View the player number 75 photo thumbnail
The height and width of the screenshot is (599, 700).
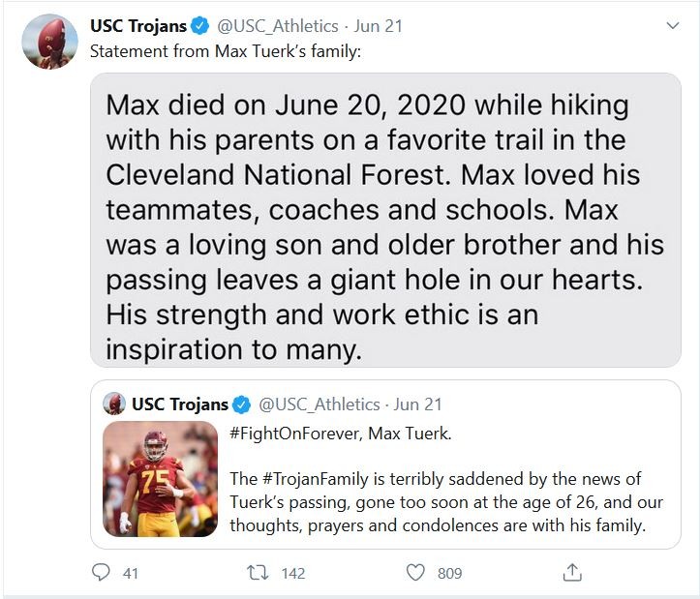[161, 479]
